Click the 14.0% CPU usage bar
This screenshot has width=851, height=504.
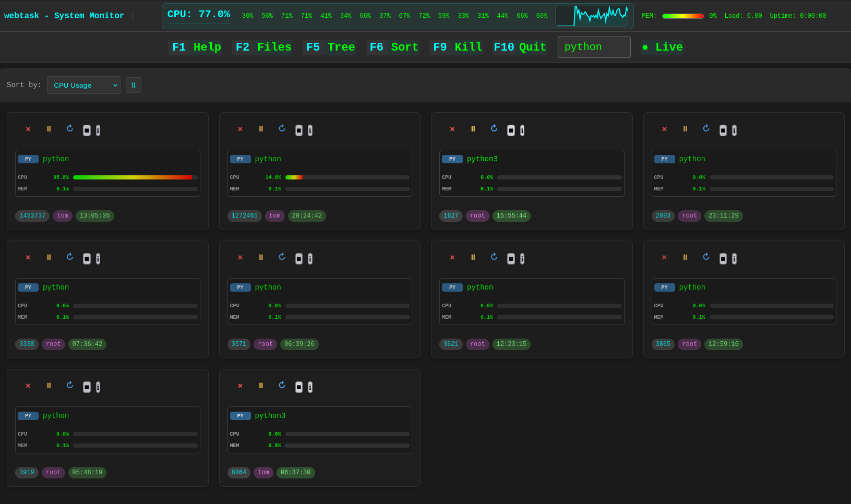coord(347,177)
